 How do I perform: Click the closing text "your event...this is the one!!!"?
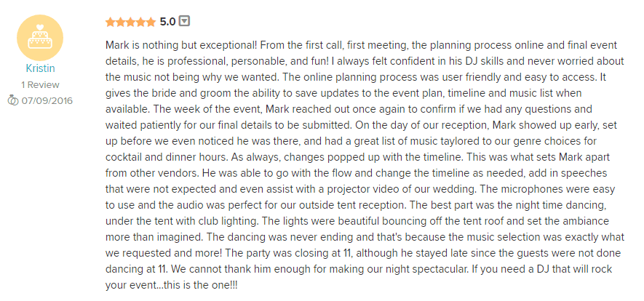[171, 285]
